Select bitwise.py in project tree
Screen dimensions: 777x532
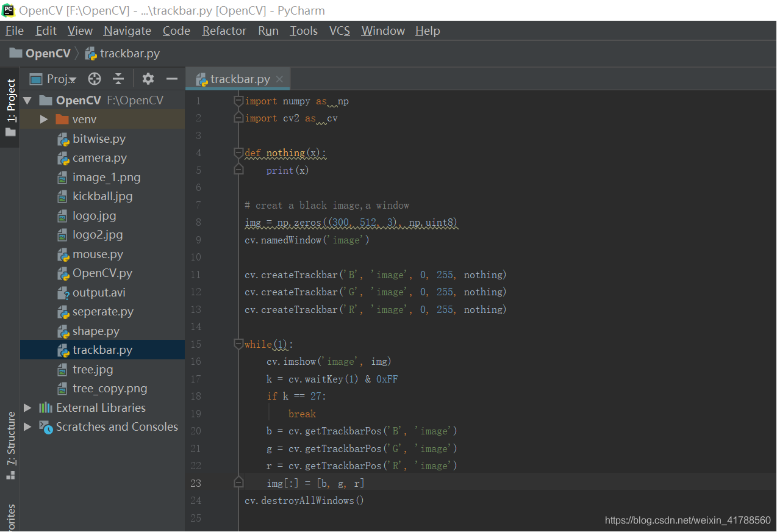point(99,138)
